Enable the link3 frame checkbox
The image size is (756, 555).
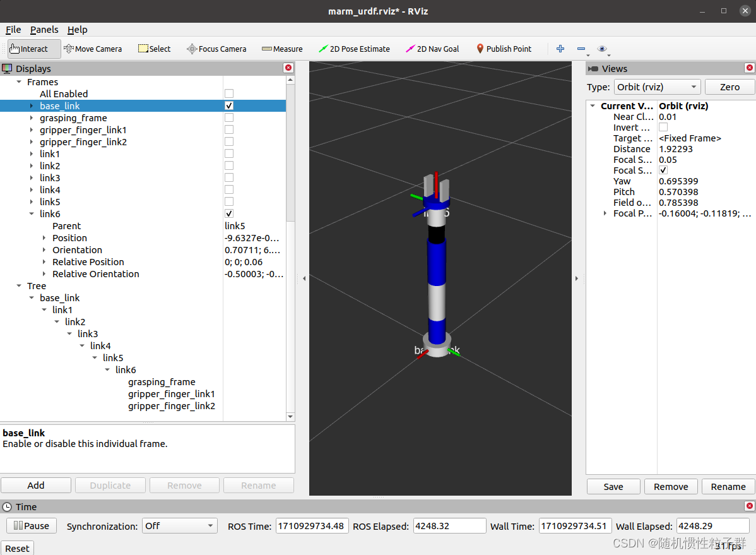tap(229, 177)
